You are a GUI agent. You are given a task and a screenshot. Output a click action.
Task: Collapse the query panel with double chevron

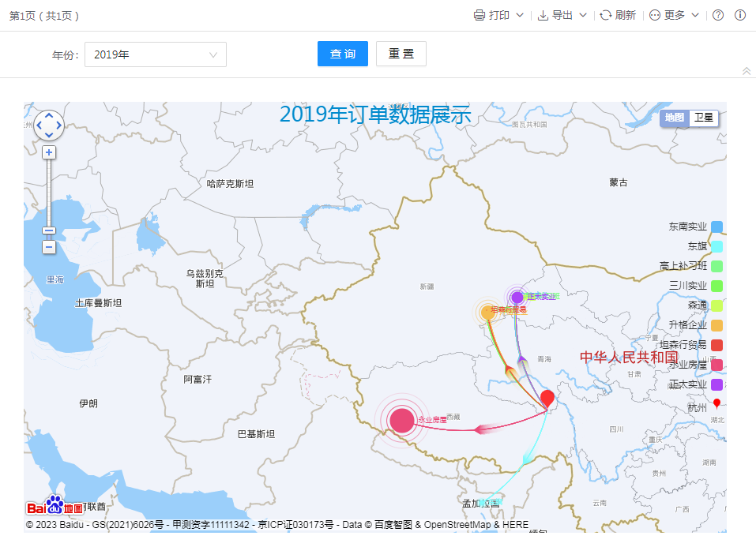coord(747,71)
